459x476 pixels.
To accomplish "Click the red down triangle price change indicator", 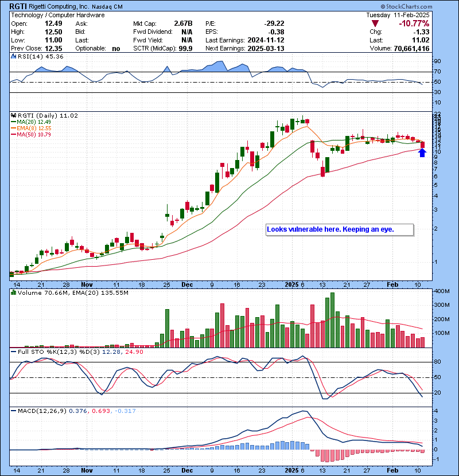I will coord(375,24).
